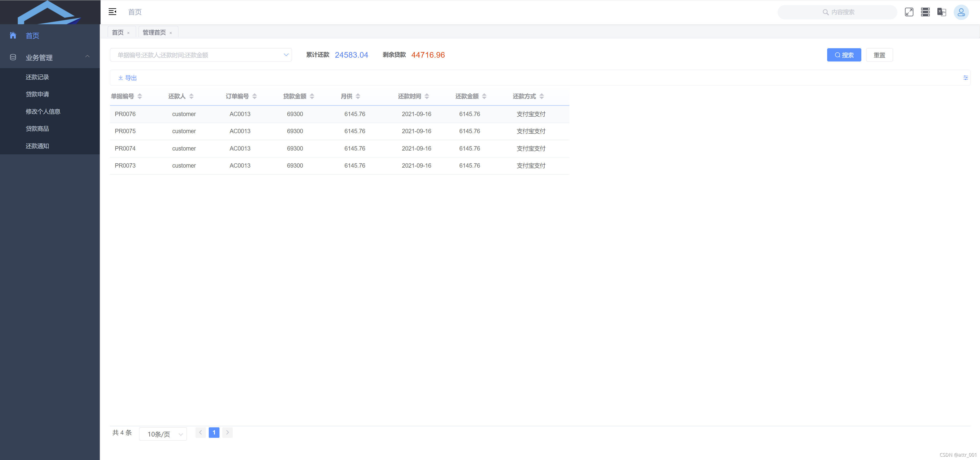
Task: Click the language translation icon
Action: click(x=941, y=12)
